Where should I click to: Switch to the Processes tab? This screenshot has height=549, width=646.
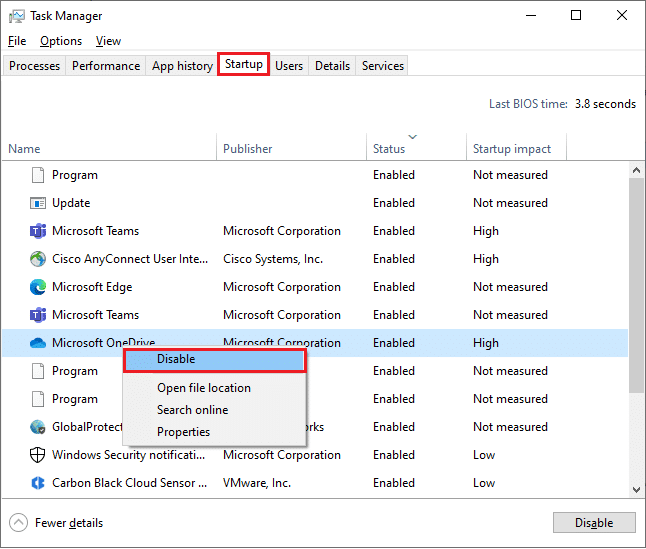pyautogui.click(x=35, y=66)
